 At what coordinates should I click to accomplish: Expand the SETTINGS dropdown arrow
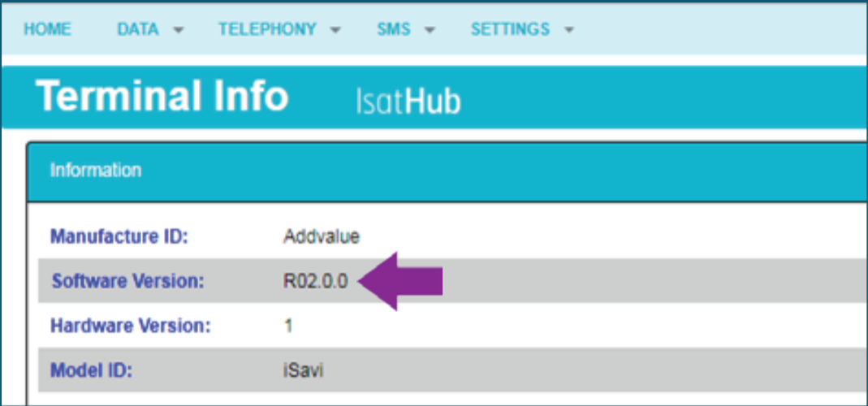[x=569, y=30]
